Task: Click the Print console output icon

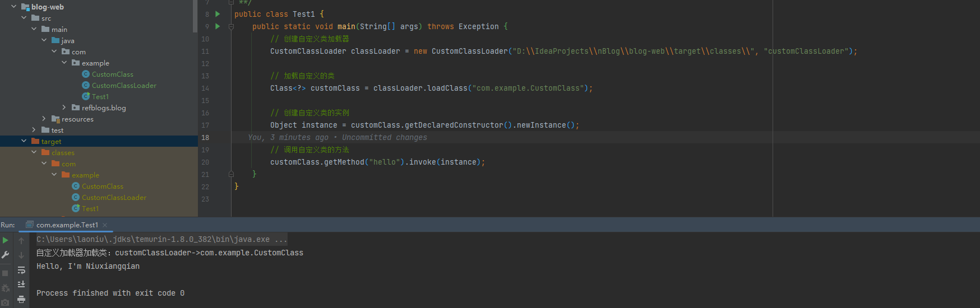Action: coord(21,299)
